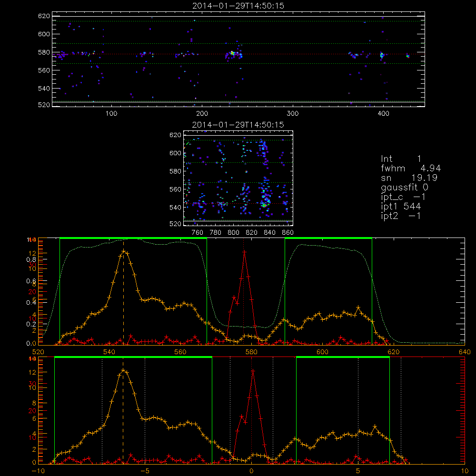Click the brightest pixel cluster in middle image
The image size is (476, 476).
(x=264, y=206)
